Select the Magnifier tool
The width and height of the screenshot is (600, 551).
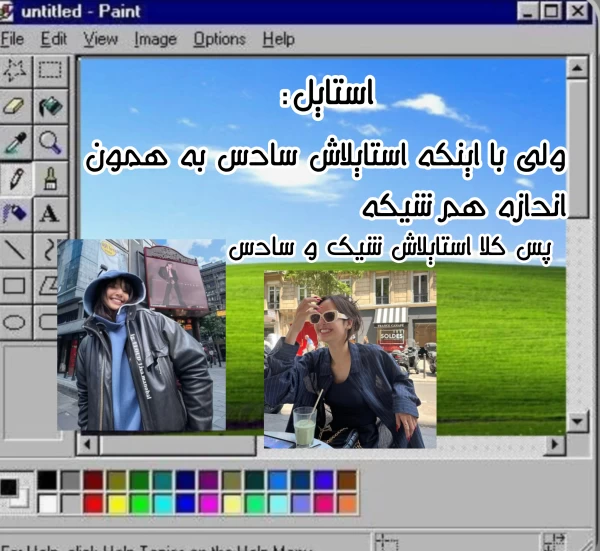pos(51,142)
